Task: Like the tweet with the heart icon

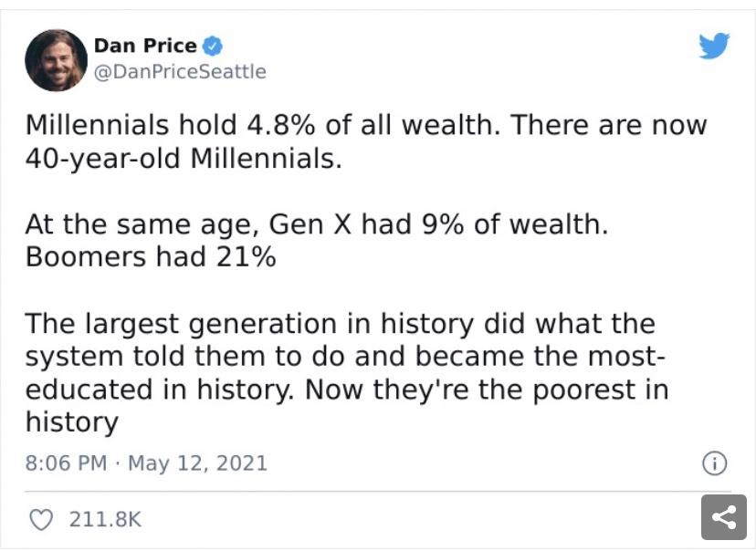Action: click(x=40, y=519)
